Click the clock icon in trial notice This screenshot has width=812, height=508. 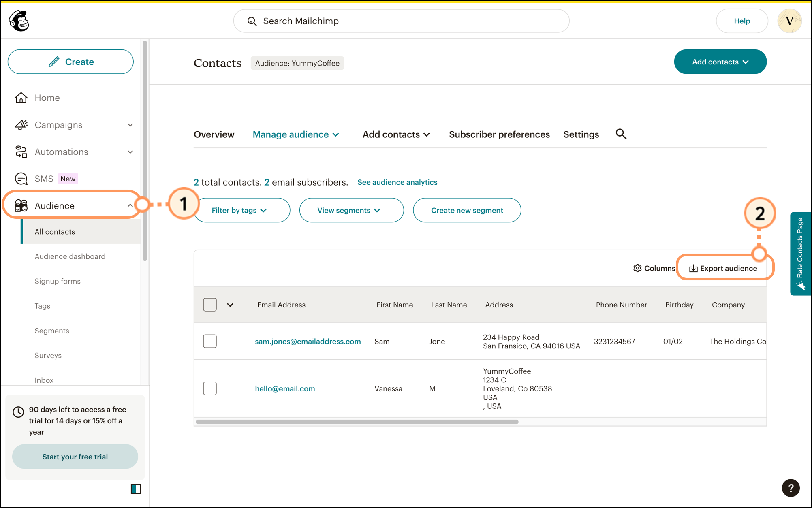point(18,412)
